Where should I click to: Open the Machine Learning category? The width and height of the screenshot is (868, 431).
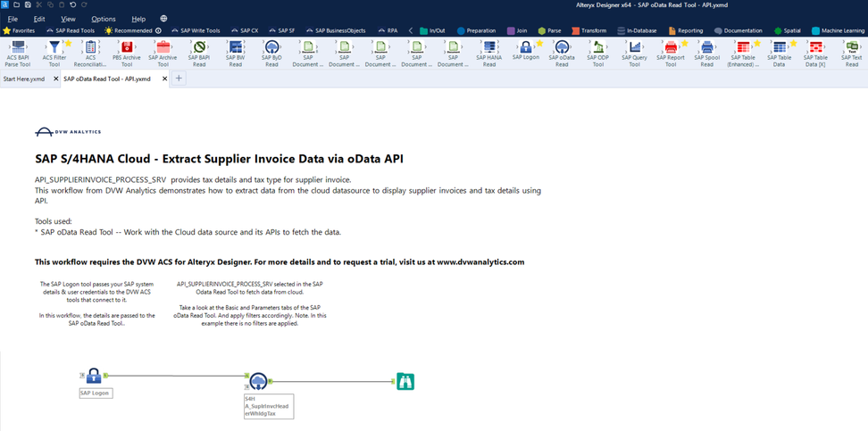pyautogui.click(x=839, y=30)
